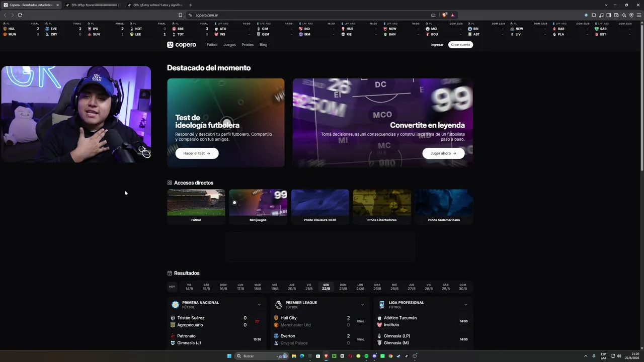Switch to the TikTok #fyp browser tab
Viewport: 644px width, 362px height.
point(93,5)
